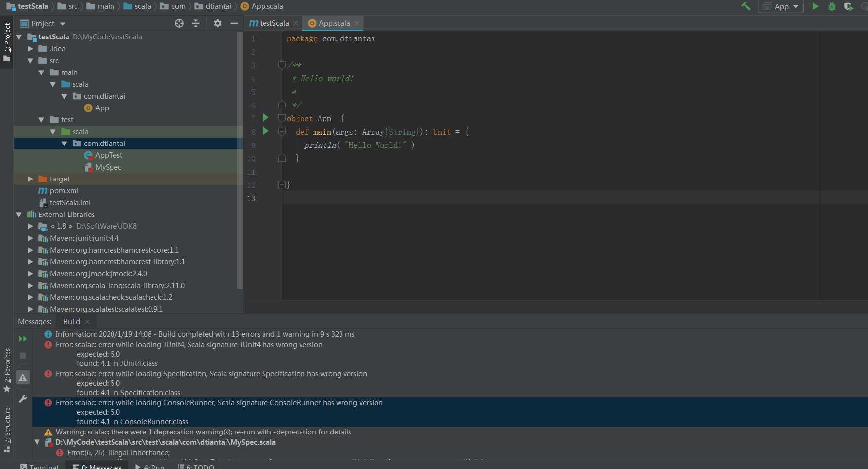Select testScala.iml file
This screenshot has height=469, width=868.
click(x=65, y=203)
